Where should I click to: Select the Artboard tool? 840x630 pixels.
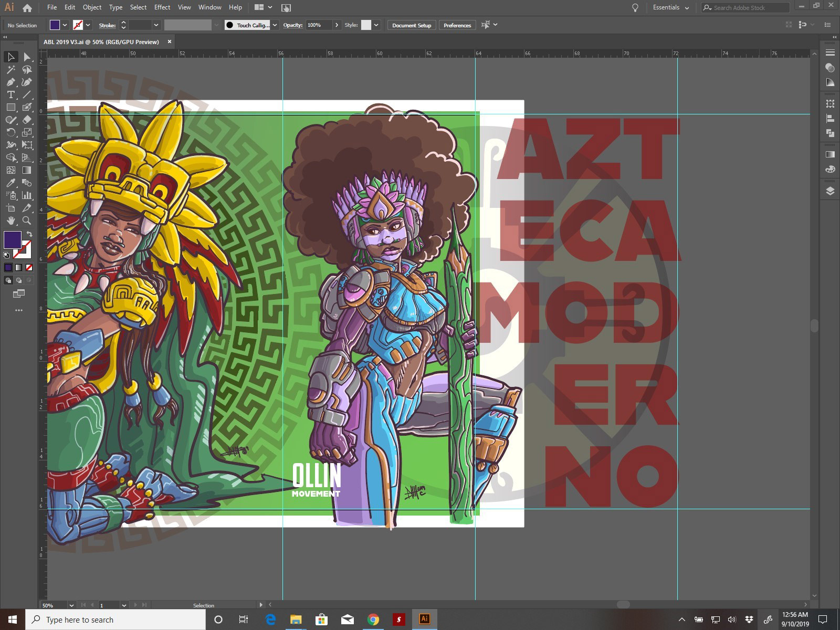pyautogui.click(x=10, y=208)
